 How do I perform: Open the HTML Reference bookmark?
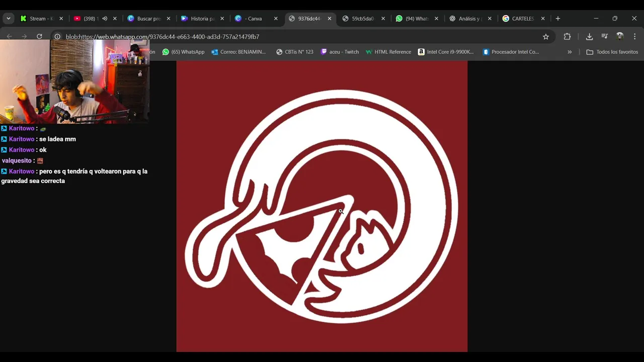[x=388, y=52]
